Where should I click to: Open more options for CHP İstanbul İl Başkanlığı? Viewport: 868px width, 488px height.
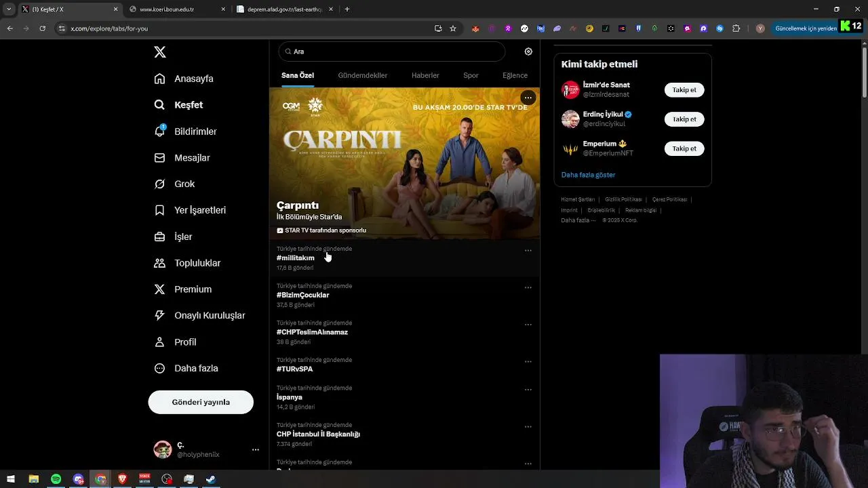point(528,427)
